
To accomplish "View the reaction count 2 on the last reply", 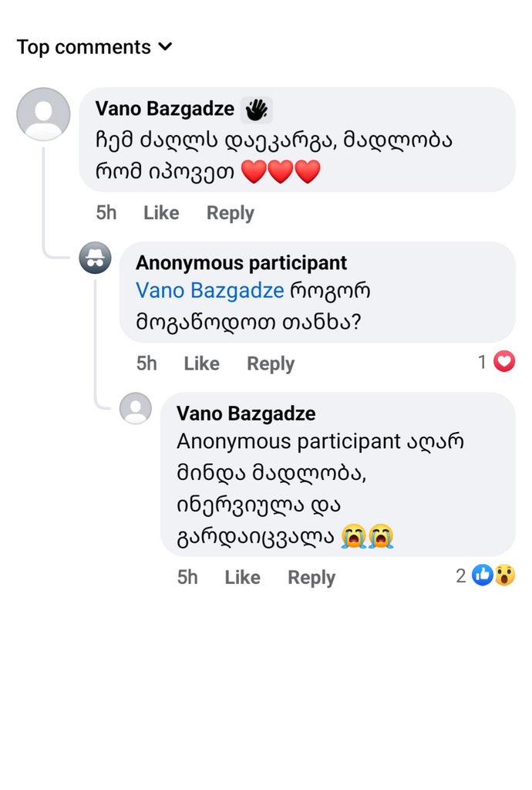I will point(460,576).
